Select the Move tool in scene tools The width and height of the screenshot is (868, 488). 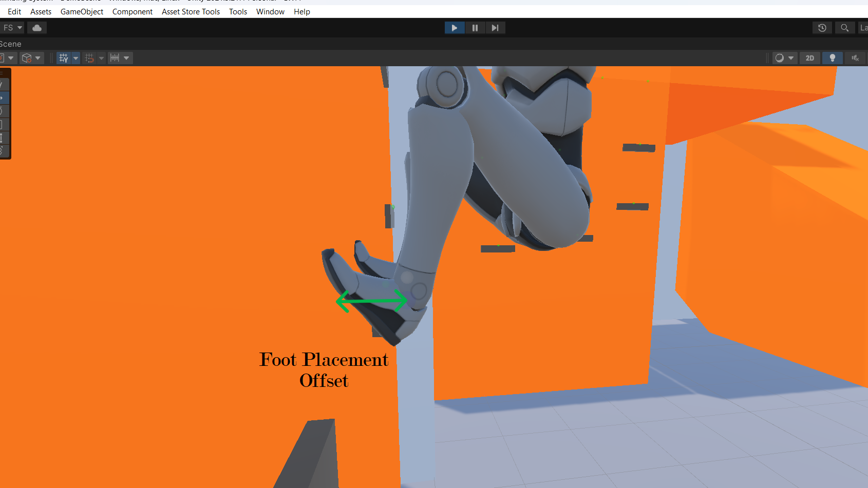point(3,97)
